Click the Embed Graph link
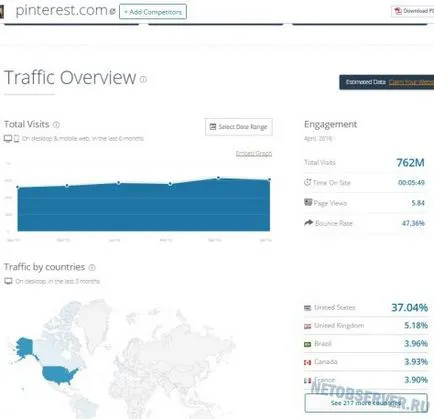 tap(254, 153)
